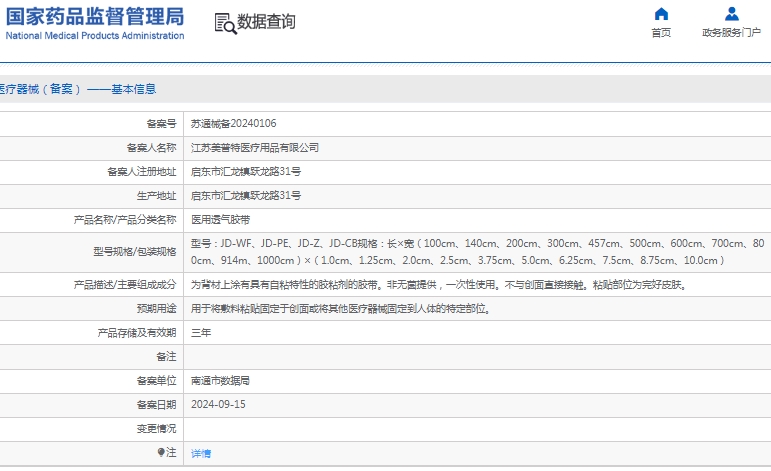This screenshot has width=771, height=471.
Task: Click the 备注 row label
Action: click(166, 356)
